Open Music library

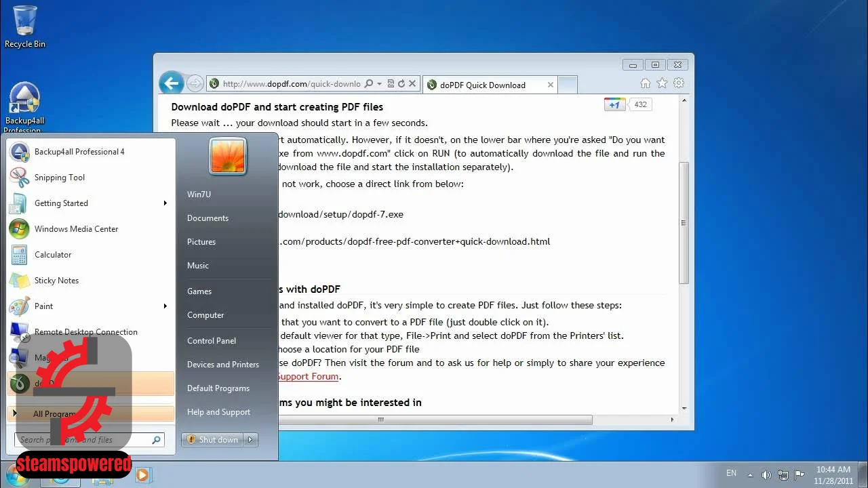pos(198,266)
